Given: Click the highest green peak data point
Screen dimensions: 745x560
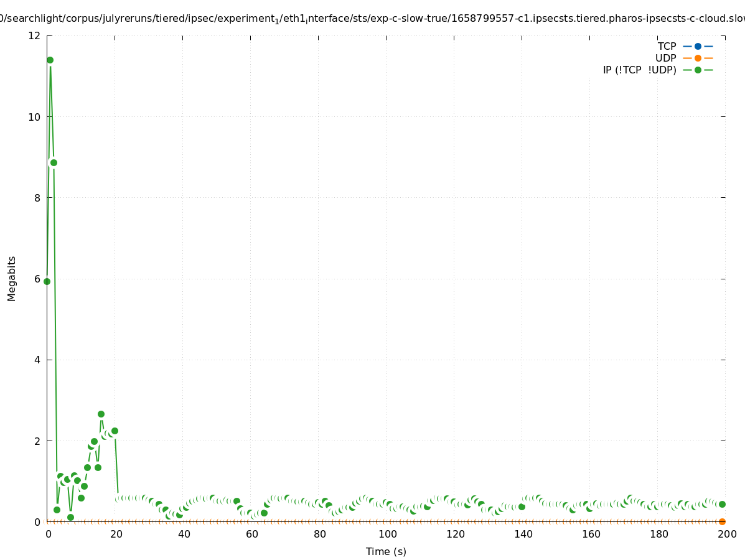Looking at the screenshot, I should tap(50, 60).
